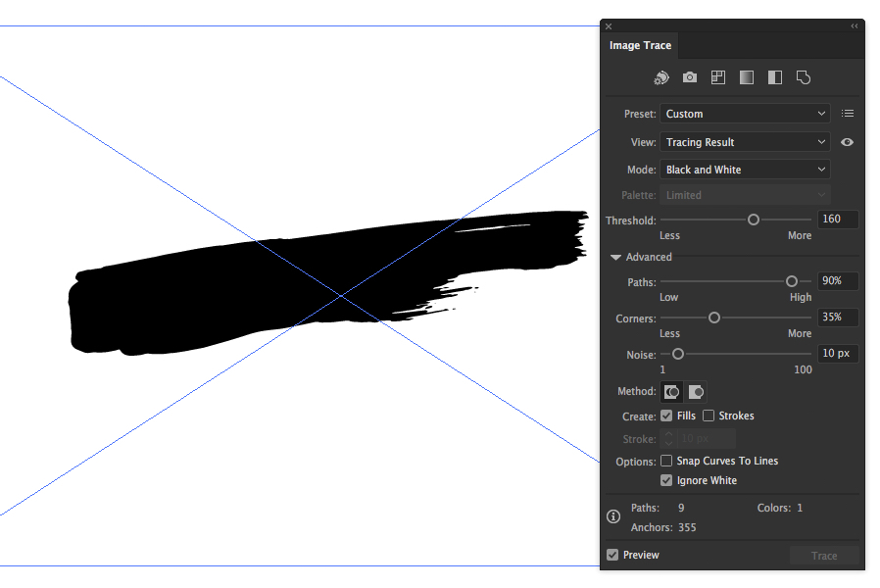Uncheck the Preview option
The width and height of the screenshot is (880, 588).
(x=611, y=555)
